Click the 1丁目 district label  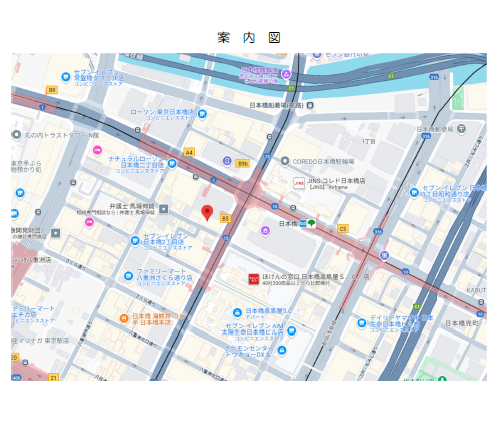coord(369,141)
